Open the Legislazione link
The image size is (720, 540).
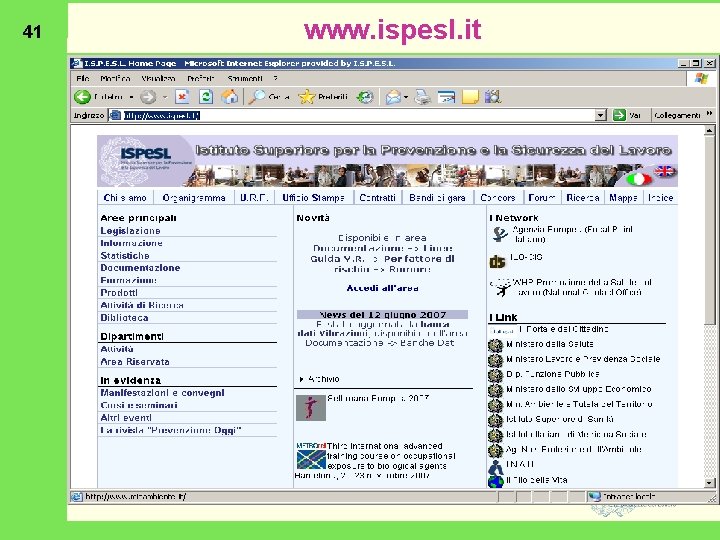pyautogui.click(x=130, y=231)
